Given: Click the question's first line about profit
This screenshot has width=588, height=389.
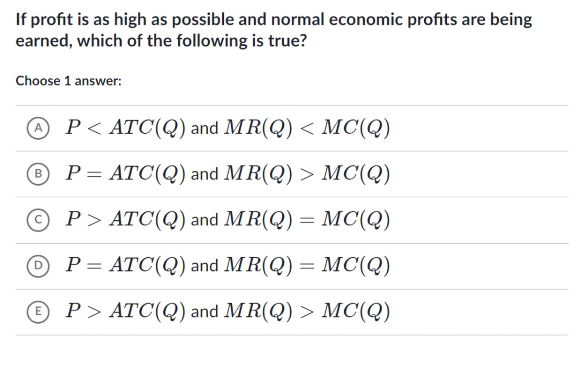Looking at the screenshot, I should pos(274,20).
